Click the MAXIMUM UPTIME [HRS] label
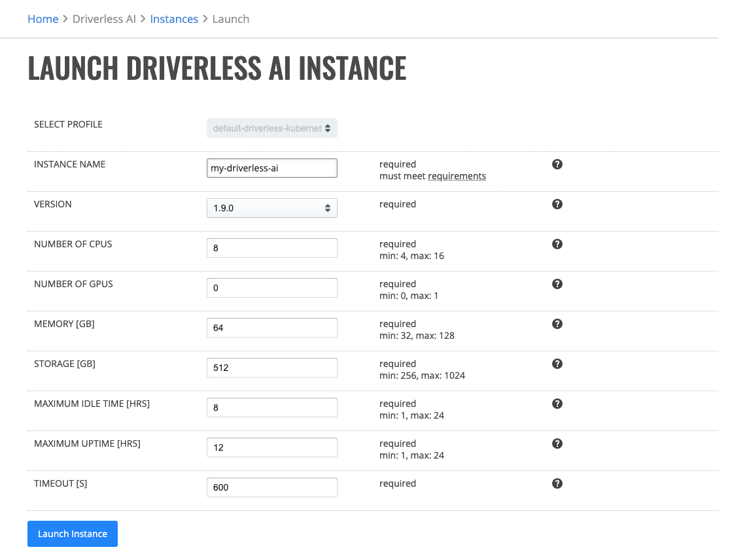This screenshot has width=732, height=560. coord(87,444)
